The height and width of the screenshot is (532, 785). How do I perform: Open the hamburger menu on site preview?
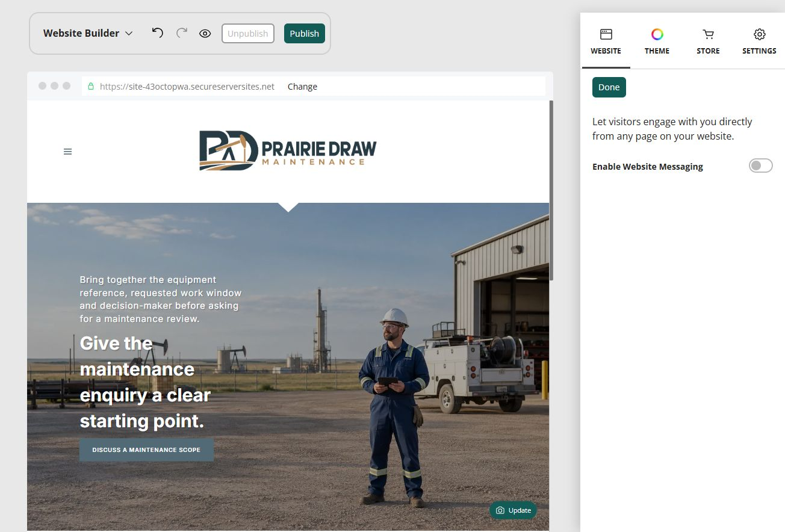67,152
